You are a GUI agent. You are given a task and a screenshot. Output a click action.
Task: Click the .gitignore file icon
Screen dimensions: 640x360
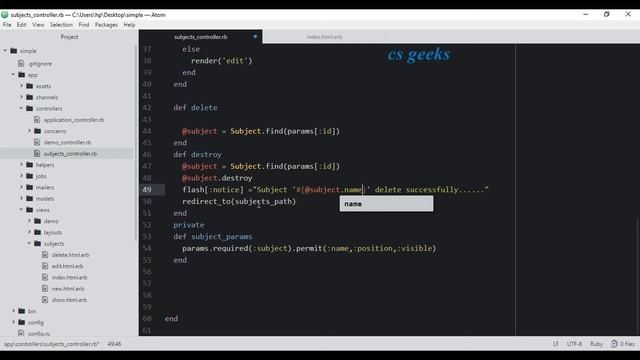point(21,63)
